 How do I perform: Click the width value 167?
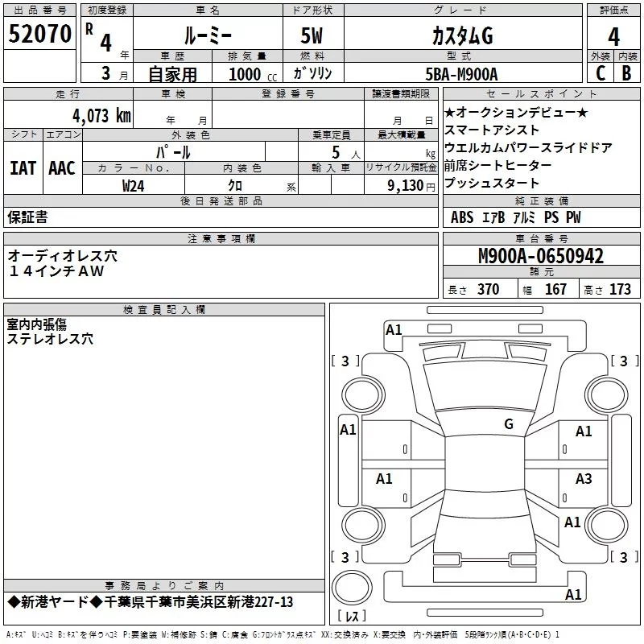click(555, 289)
